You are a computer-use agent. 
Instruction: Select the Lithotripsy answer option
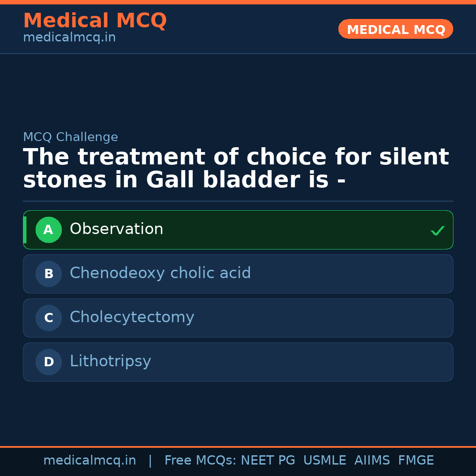click(238, 362)
